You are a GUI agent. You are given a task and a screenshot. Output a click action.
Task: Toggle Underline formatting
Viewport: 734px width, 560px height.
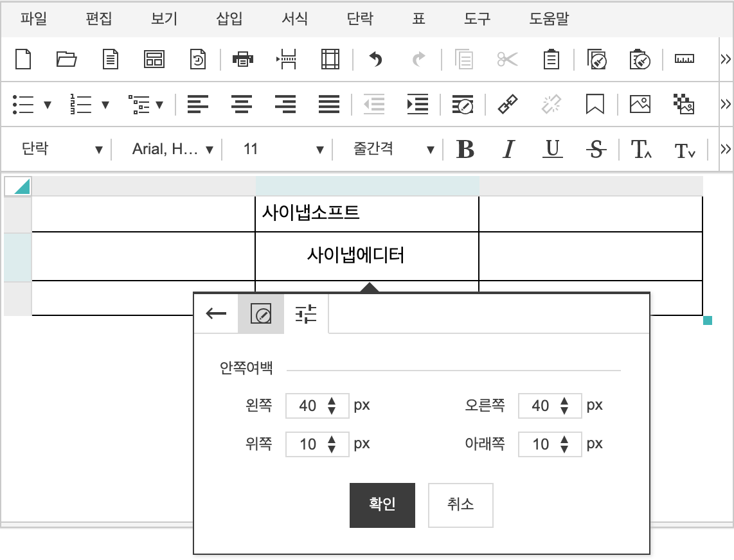point(552,150)
